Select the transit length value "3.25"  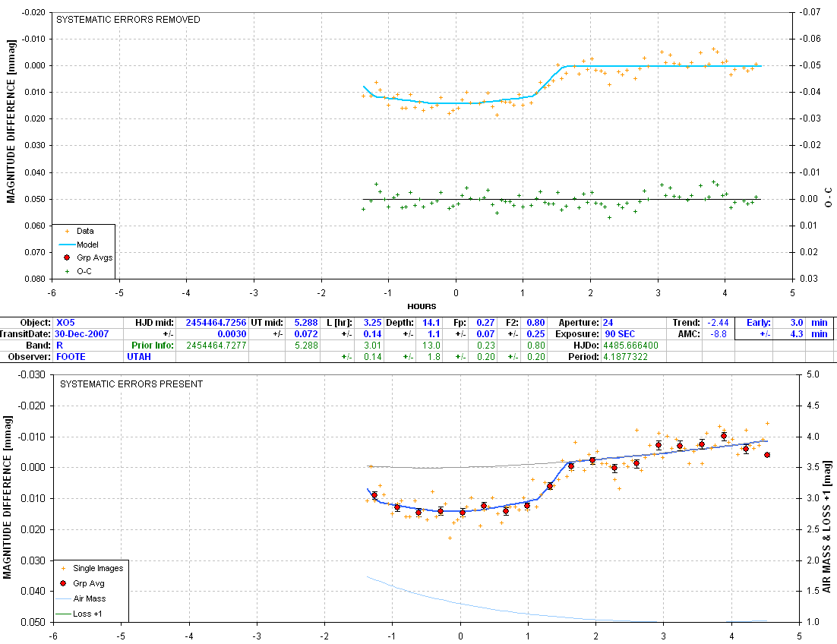[373, 323]
